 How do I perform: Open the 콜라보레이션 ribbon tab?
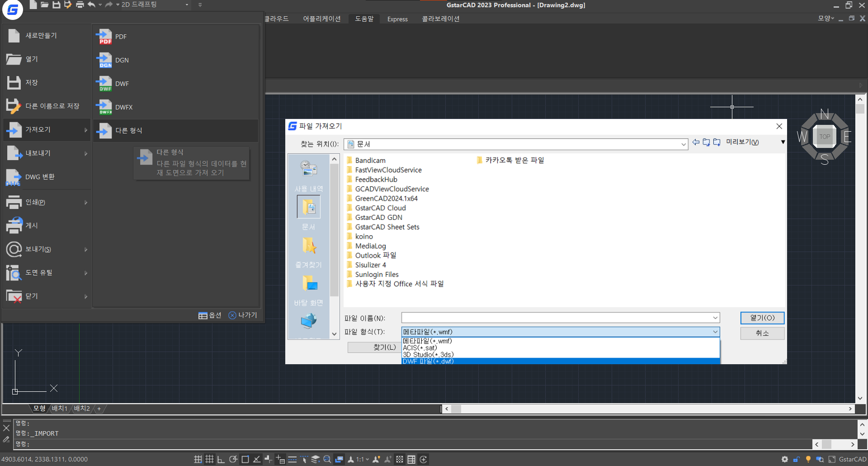click(440, 19)
